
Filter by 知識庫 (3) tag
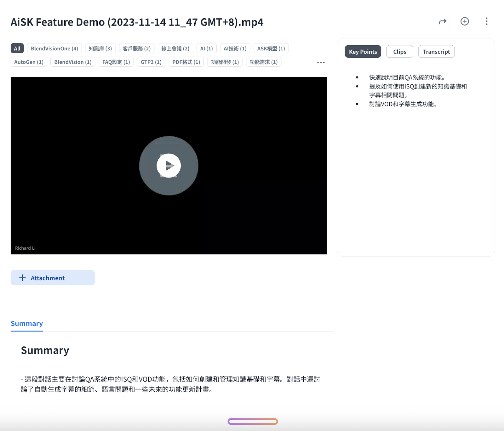(x=100, y=48)
